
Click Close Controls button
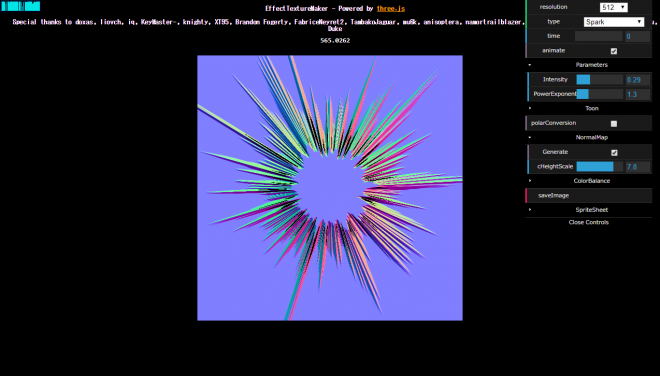[x=588, y=222]
